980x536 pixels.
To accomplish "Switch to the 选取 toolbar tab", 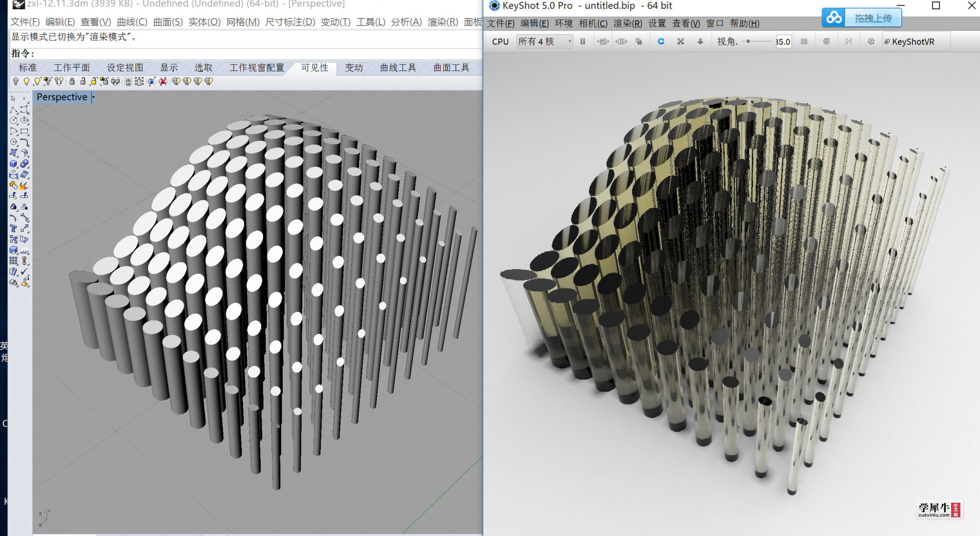I will click(x=203, y=68).
